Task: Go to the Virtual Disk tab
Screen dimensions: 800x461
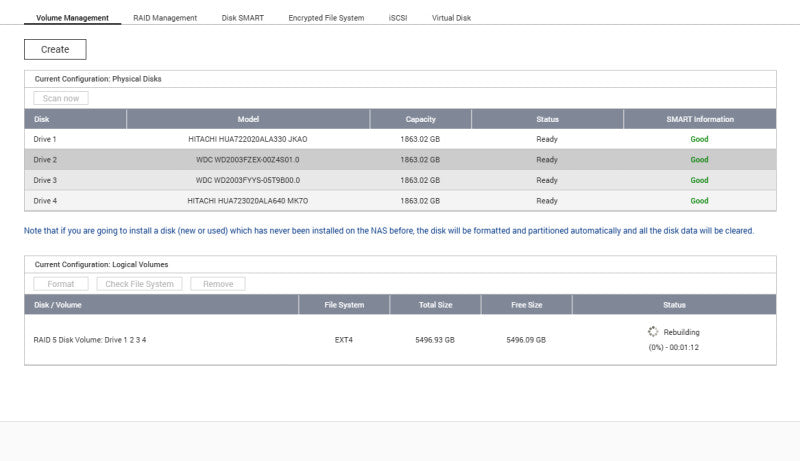Action: tap(451, 18)
